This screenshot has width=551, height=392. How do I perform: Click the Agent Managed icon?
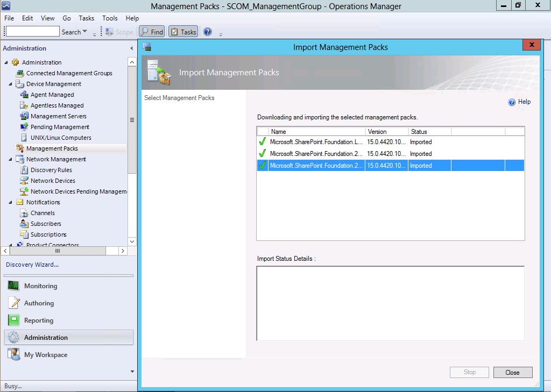point(24,95)
